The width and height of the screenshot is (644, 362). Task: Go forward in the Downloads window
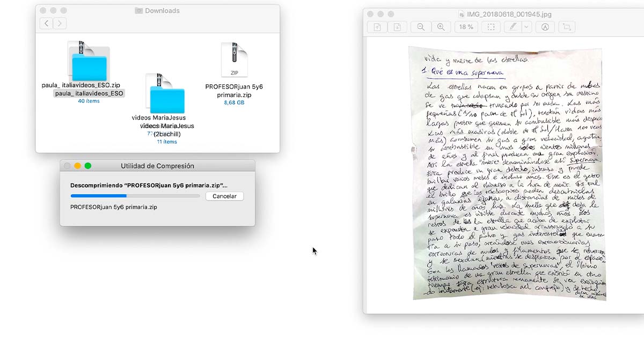click(x=60, y=23)
